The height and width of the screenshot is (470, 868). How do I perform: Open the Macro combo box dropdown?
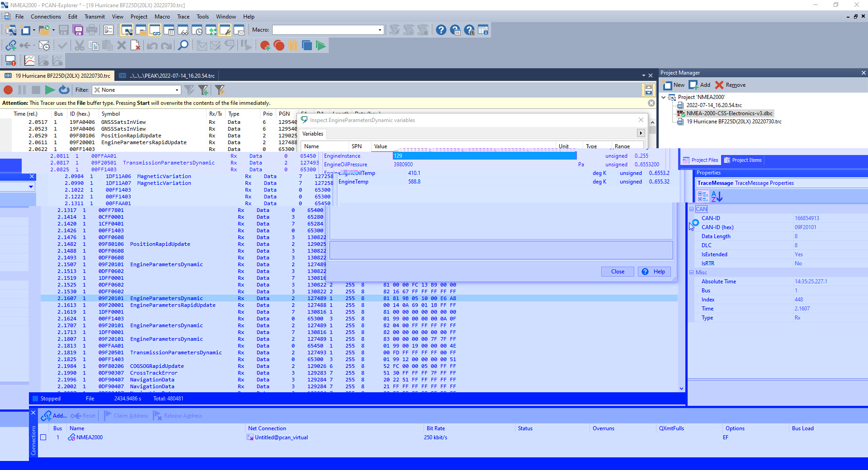(380, 30)
